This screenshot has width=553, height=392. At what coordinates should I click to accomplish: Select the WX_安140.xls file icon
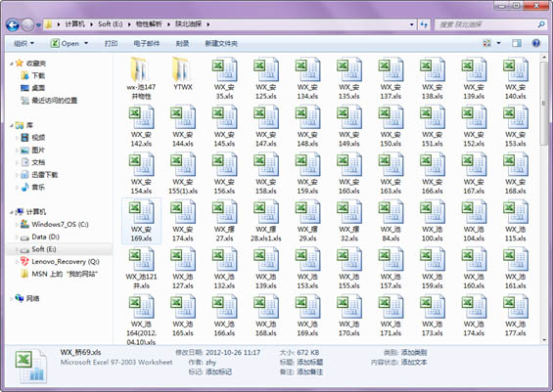515,69
